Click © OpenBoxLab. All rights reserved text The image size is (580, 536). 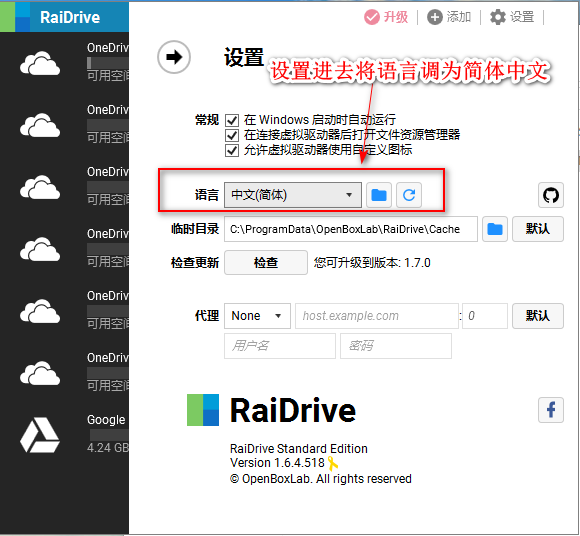point(321,479)
